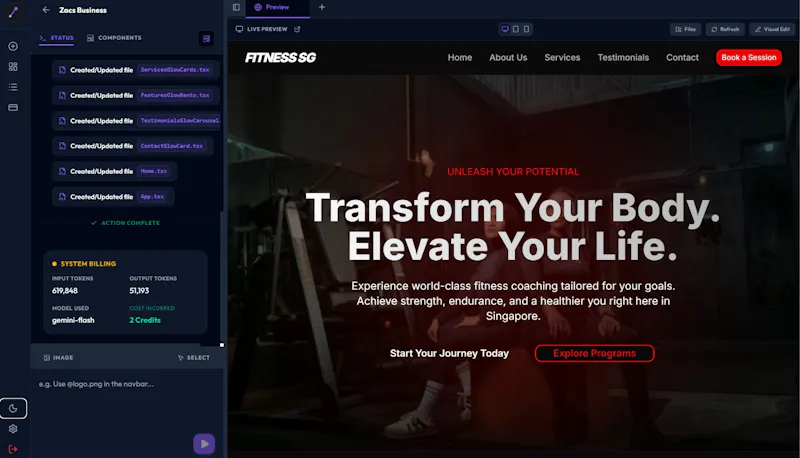The height and width of the screenshot is (458, 800).
Task: Click the Explore Programs button
Action: tap(594, 353)
